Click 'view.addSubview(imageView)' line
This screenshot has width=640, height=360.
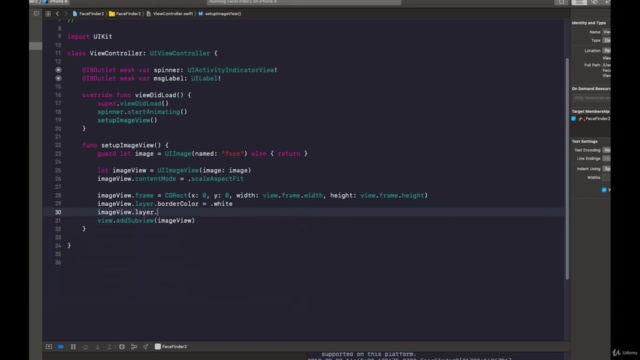146,220
